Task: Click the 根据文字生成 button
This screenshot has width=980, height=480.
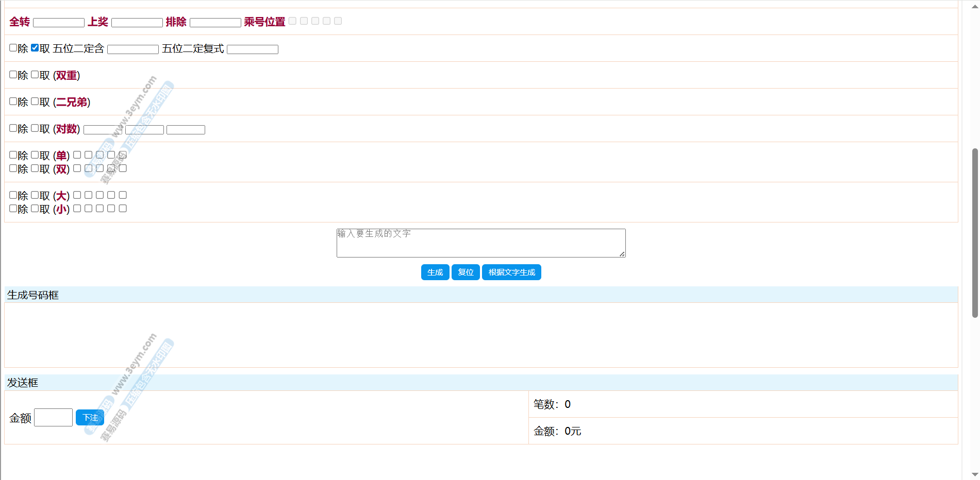Action: pos(511,272)
